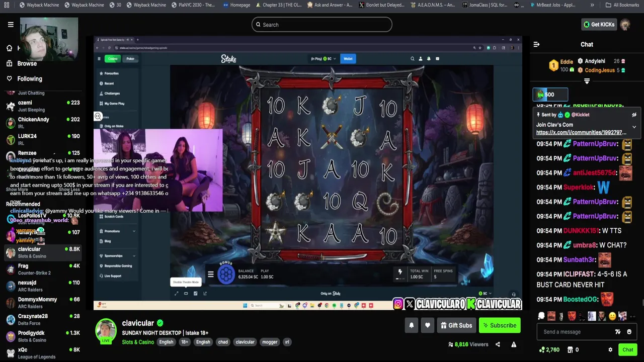This screenshot has width=644, height=362.
Task: Click the Kick search field
Action: coord(322,25)
